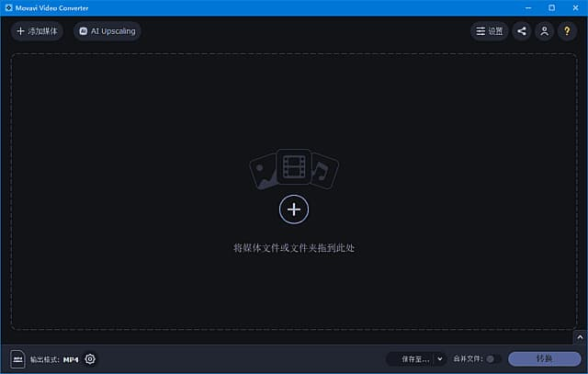
Task: Click the text 将媒体文件或文件夹拖到此处
Action: click(294, 248)
